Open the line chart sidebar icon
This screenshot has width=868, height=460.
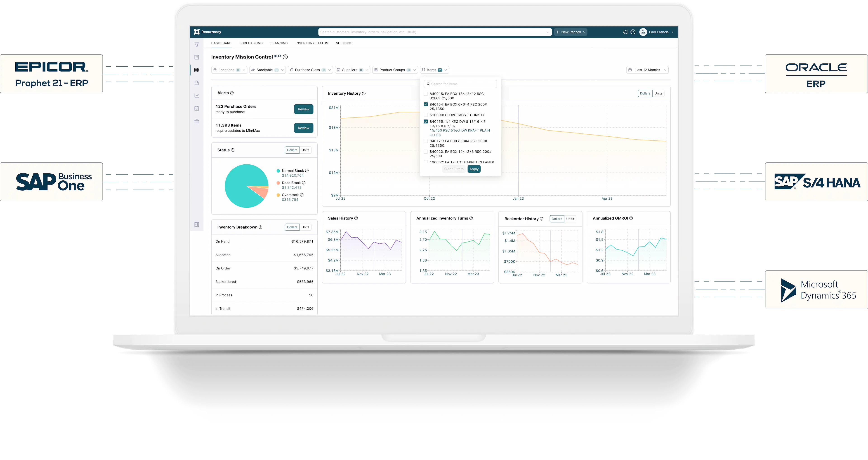(x=197, y=96)
